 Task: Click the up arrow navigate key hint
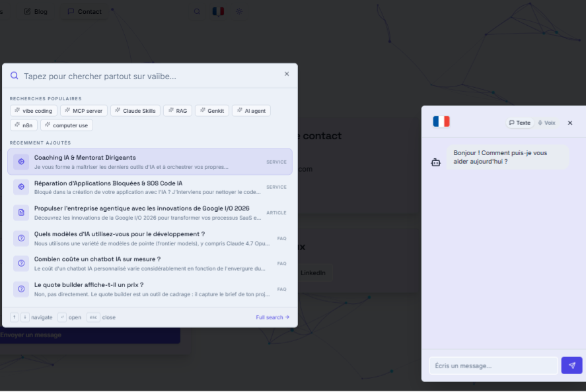pos(14,317)
